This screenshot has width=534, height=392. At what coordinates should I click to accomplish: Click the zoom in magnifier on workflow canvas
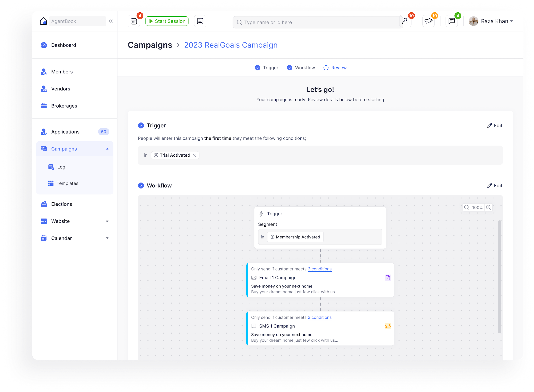point(488,207)
